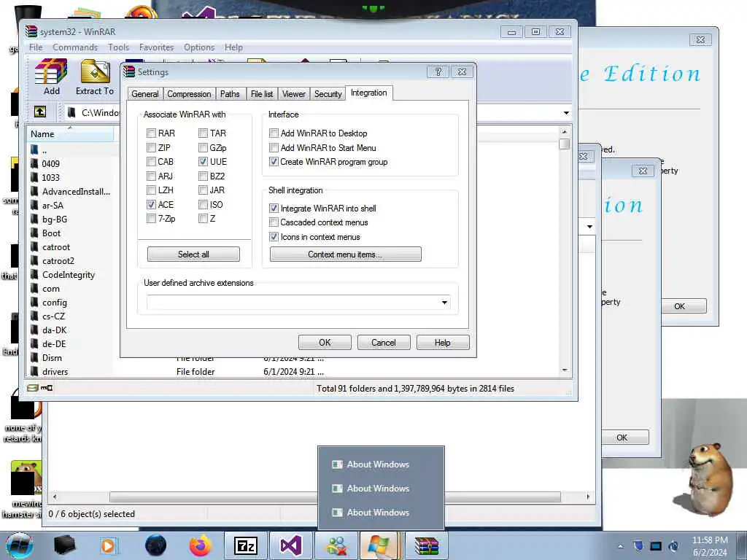Image resolution: width=747 pixels, height=560 pixels.
Task: Open the Options menu in WinRAR
Action: point(199,47)
